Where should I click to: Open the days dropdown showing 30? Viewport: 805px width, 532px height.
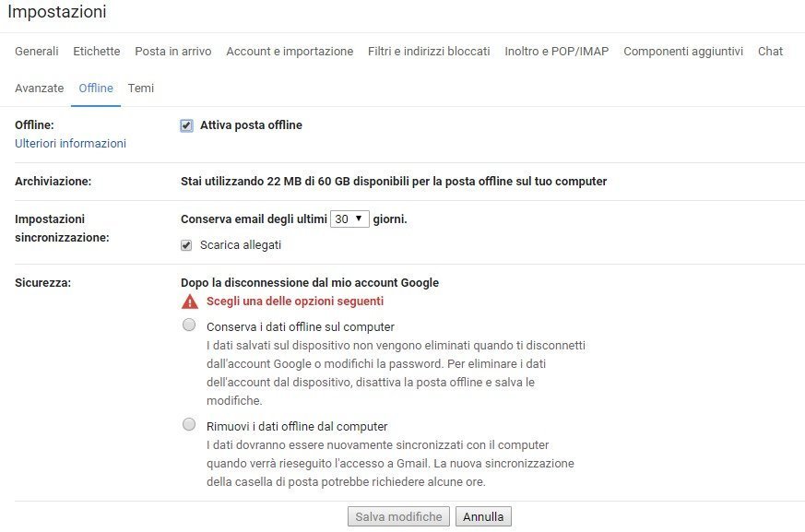349,219
